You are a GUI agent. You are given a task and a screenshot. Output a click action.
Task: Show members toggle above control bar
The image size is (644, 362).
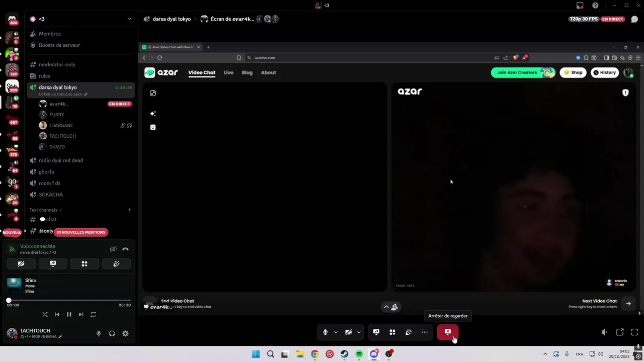coord(390,307)
